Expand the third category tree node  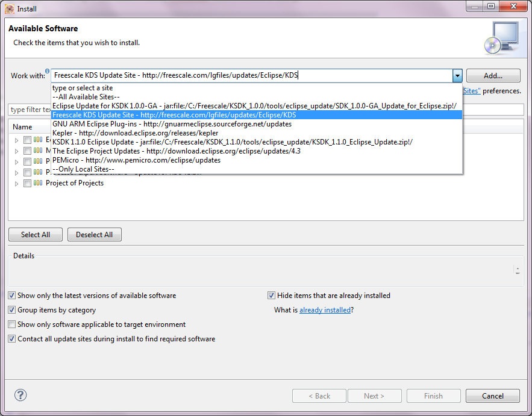[x=16, y=162]
